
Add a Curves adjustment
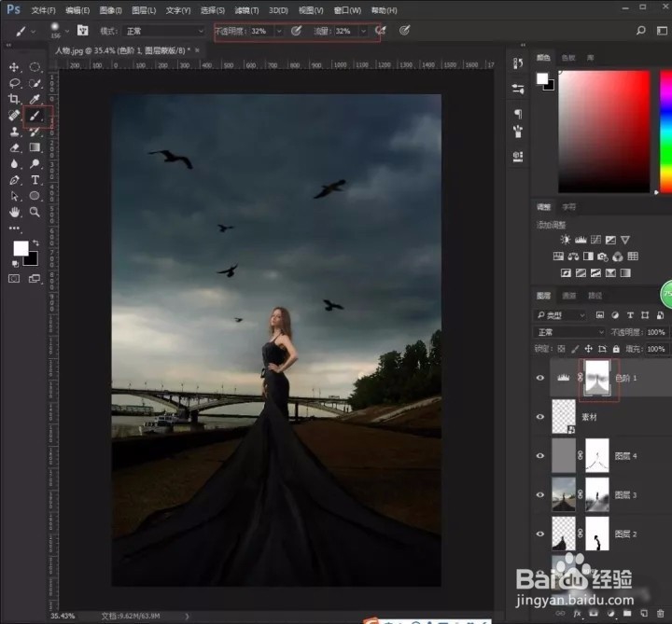tap(595, 240)
